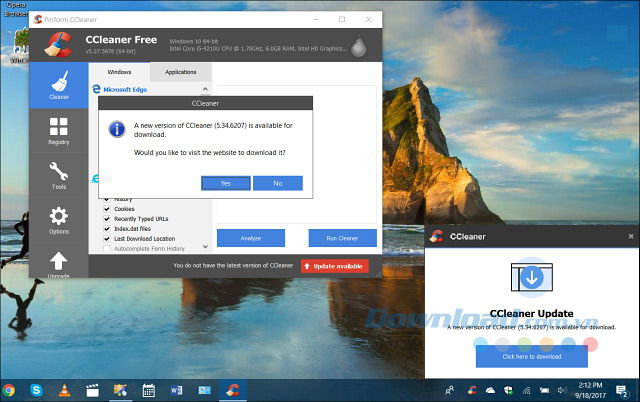Click the battery tray icon
The width and height of the screenshot is (640, 402).
tap(544, 391)
